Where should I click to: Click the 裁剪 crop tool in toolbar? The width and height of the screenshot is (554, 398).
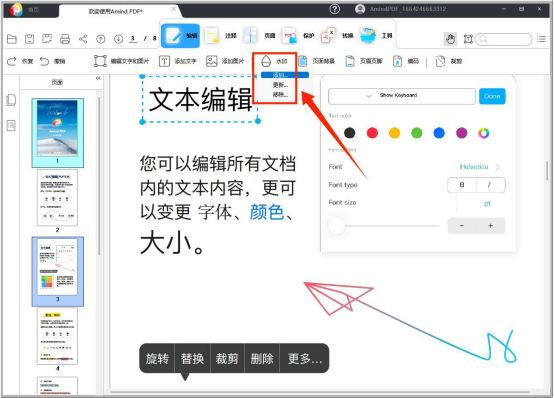[x=449, y=61]
